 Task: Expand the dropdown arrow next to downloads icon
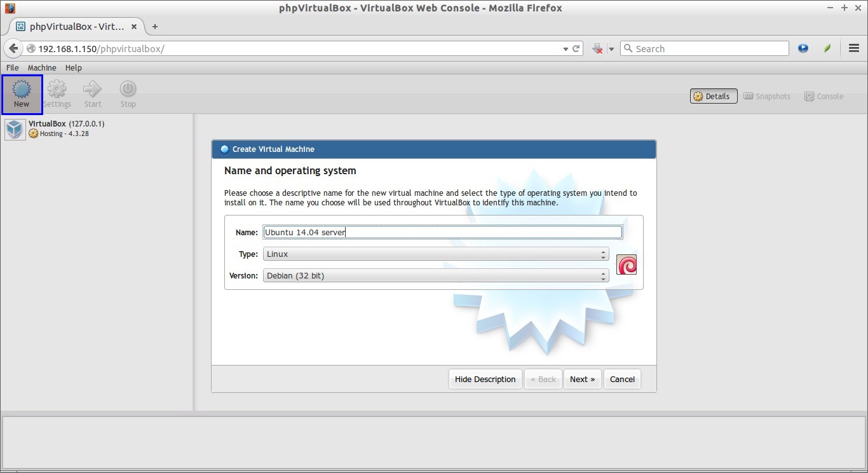pyautogui.click(x=611, y=49)
